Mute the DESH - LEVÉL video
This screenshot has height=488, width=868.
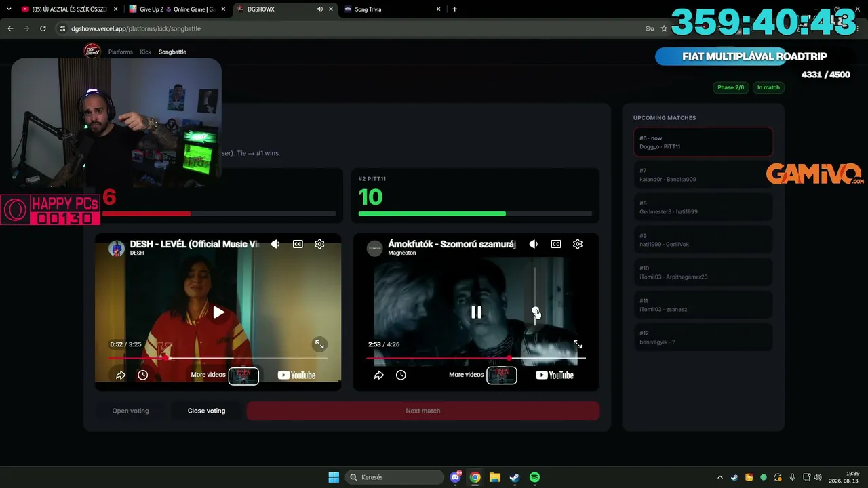tap(275, 244)
